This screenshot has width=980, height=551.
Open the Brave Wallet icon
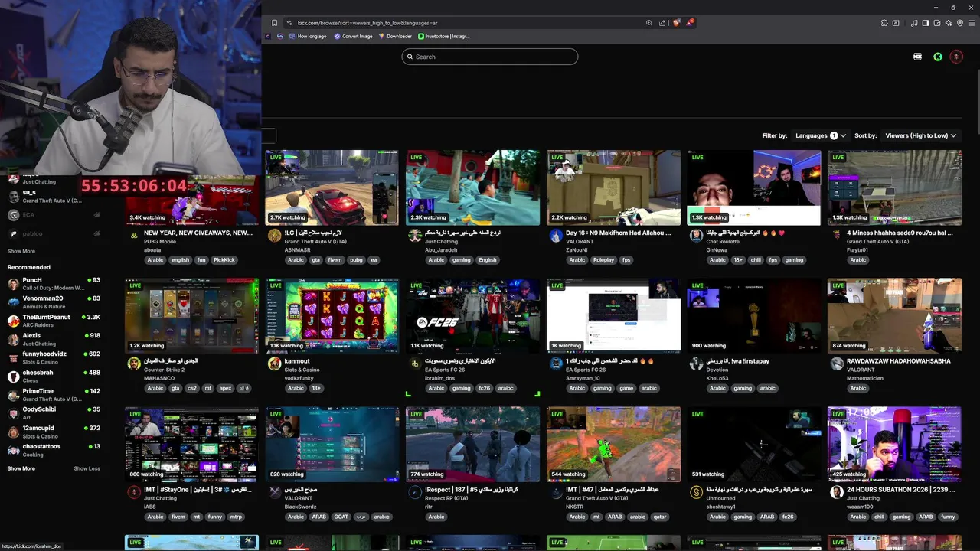tap(937, 23)
